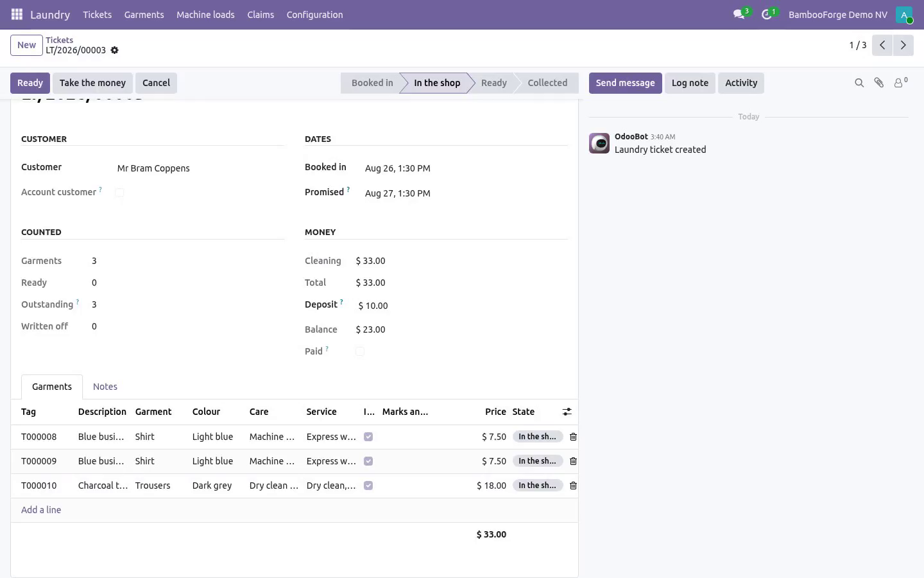Go to the next ticket record

click(903, 45)
